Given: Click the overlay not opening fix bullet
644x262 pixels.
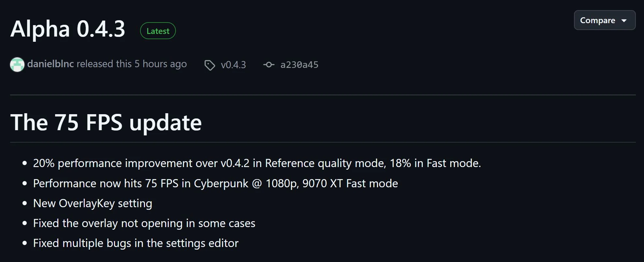Looking at the screenshot, I should coord(144,223).
